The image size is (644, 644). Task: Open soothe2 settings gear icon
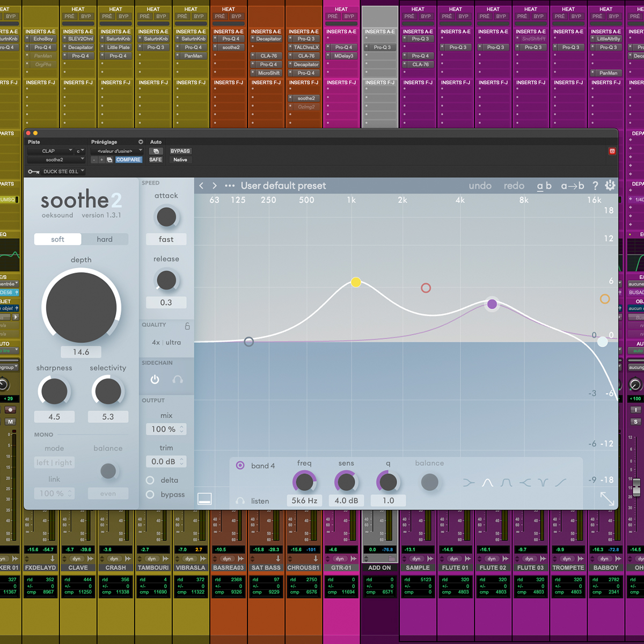pos(610,185)
